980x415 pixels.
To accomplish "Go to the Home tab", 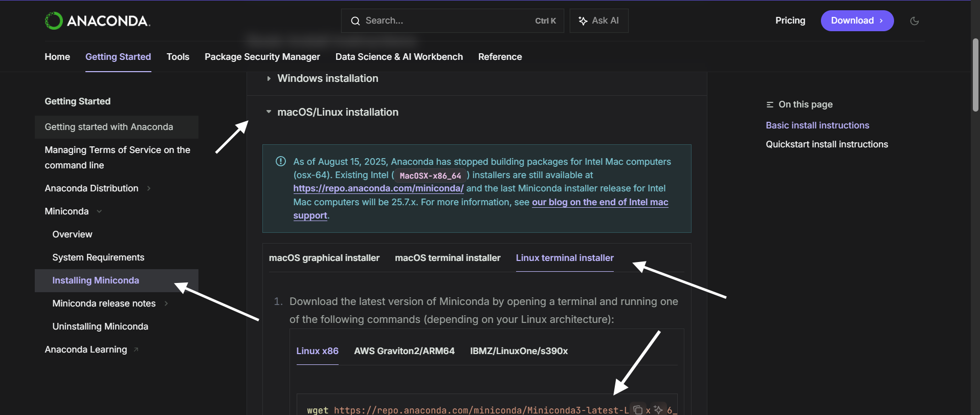I will click(57, 57).
